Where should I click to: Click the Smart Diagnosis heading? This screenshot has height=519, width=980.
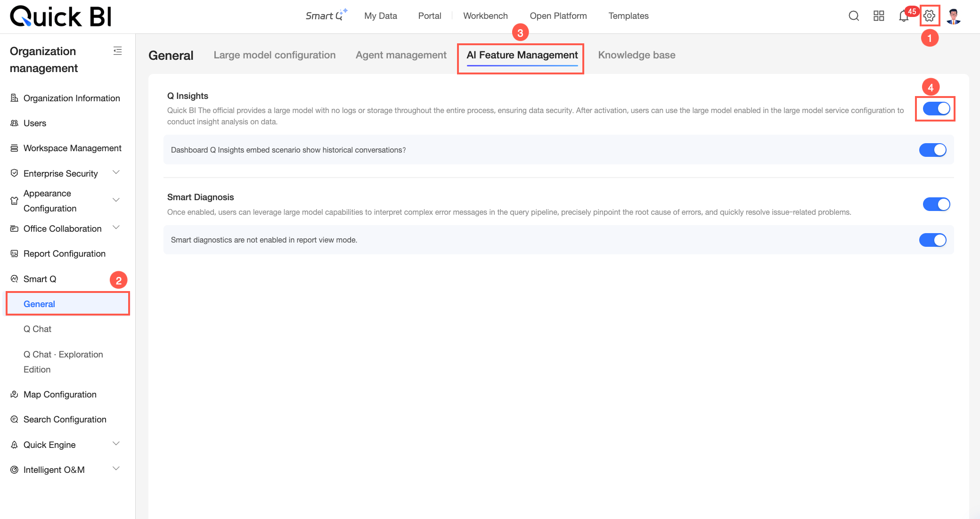pyautogui.click(x=201, y=197)
